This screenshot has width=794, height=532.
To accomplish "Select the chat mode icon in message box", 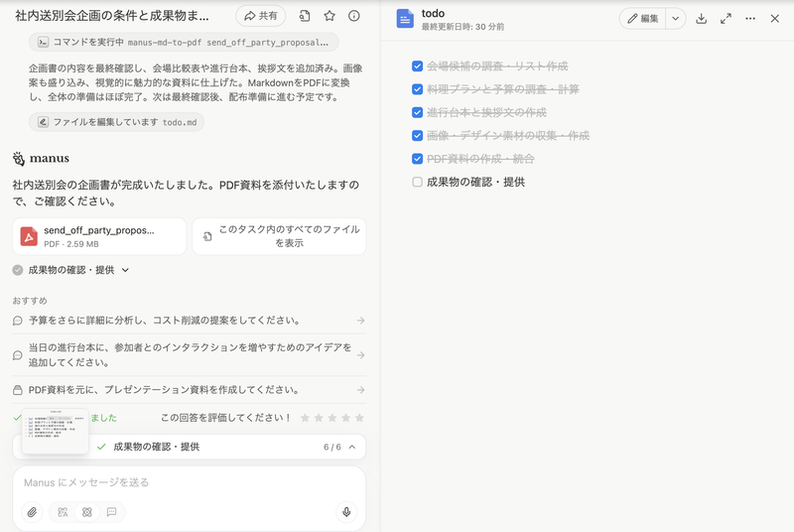I will [111, 512].
